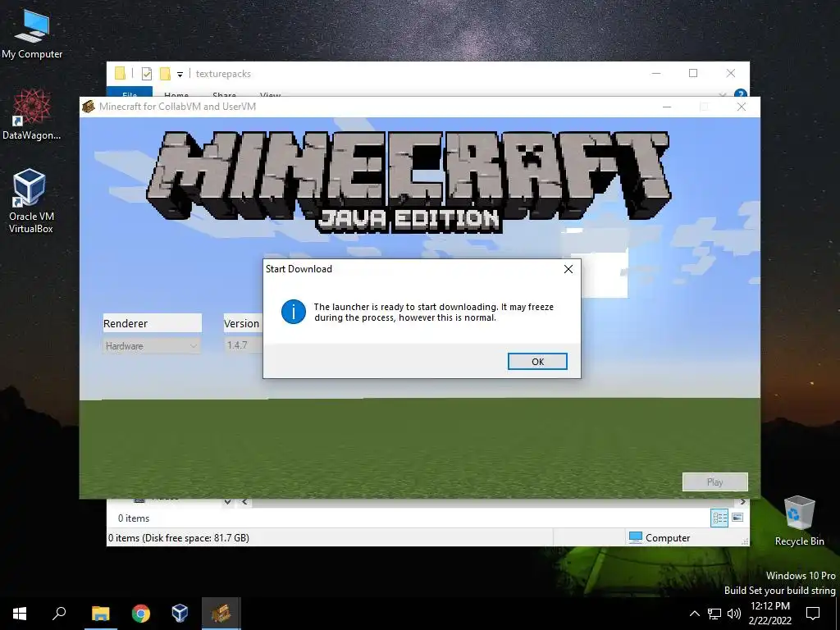Click the Computer label in Explorer status bar
Screen dimensions: 840x630
coord(668,538)
